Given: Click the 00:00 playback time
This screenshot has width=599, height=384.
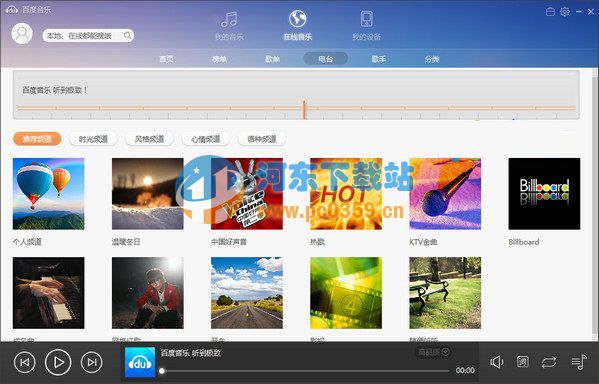Looking at the screenshot, I should 465,370.
